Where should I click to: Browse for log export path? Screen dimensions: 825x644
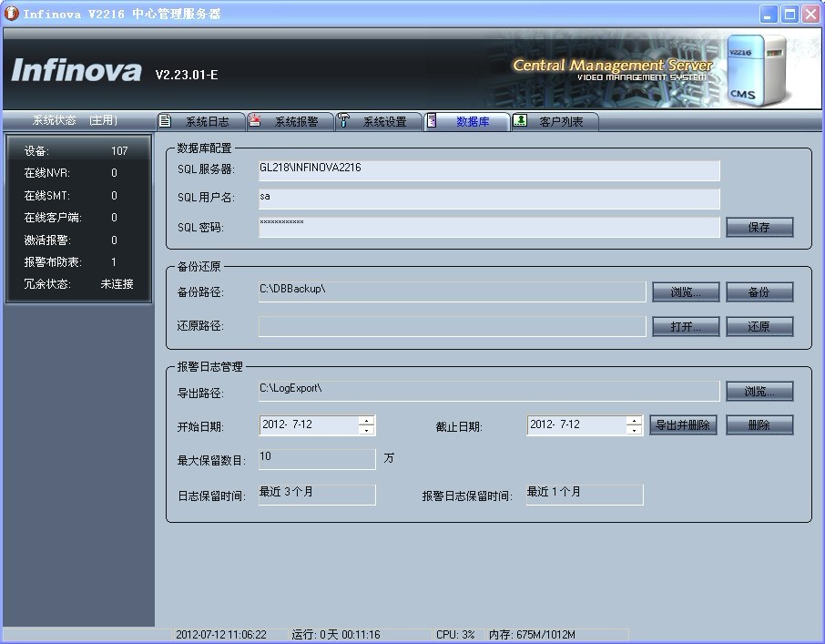[759, 392]
